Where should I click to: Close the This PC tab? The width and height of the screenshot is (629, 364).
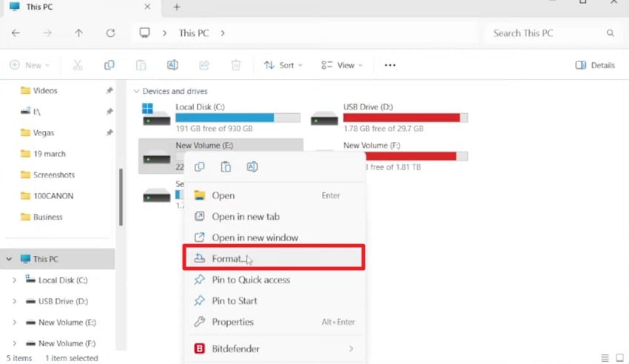coord(147,7)
